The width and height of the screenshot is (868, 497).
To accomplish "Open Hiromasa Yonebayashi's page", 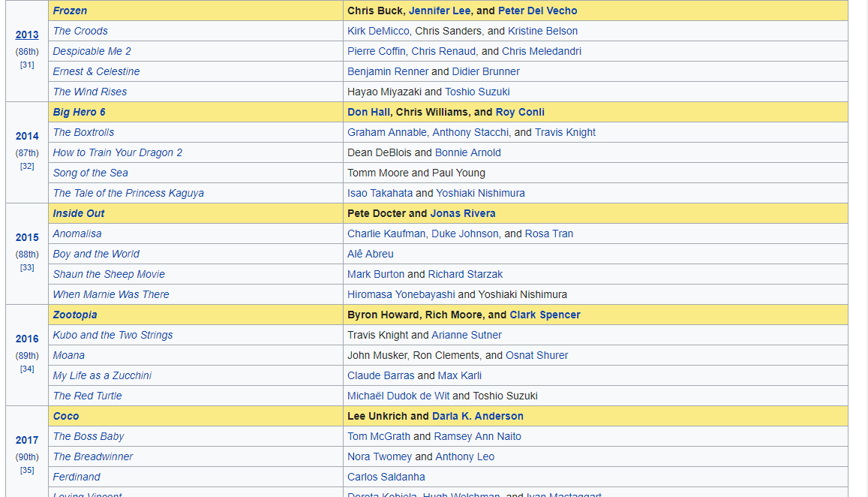I will point(401,294).
